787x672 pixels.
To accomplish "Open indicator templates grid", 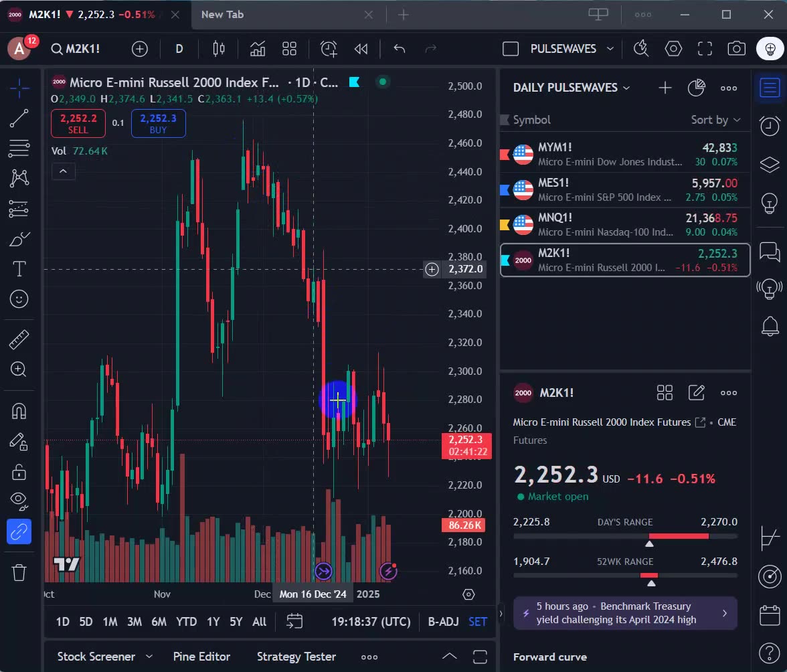I will coord(289,49).
